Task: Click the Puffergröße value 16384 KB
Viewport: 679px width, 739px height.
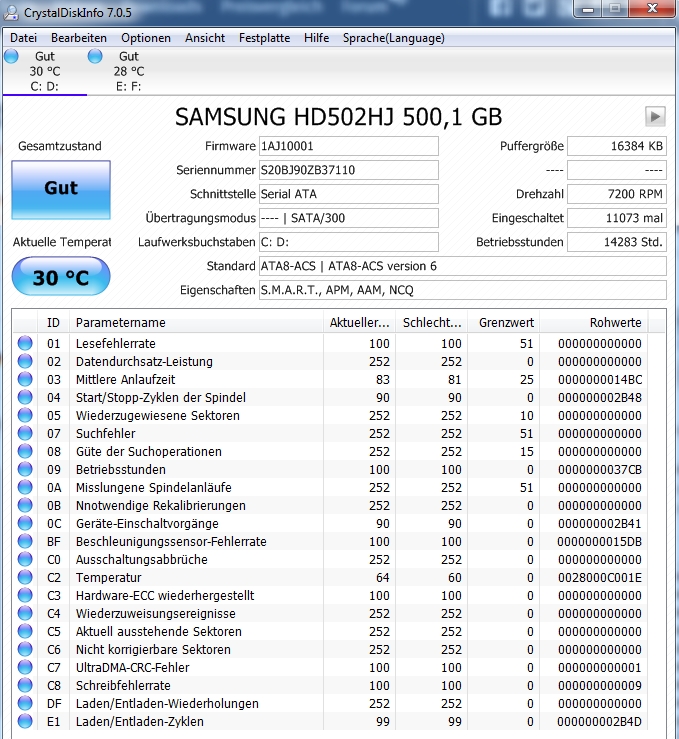Action: point(617,146)
